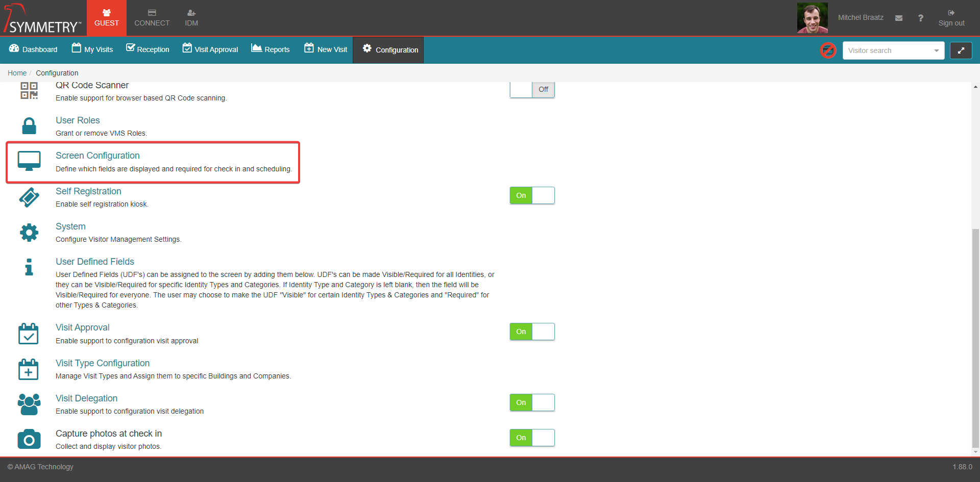The image size is (980, 482).
Task: Click the page vertical scrollbar thumb
Action: point(975,338)
